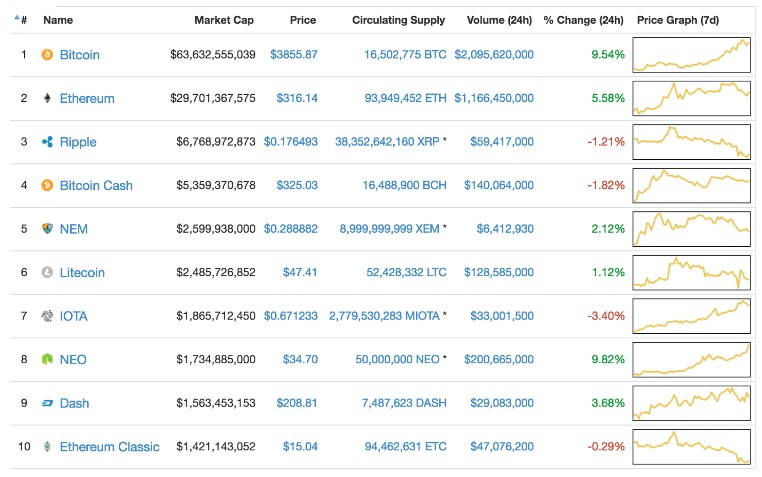This screenshot has width=762, height=477.
Task: View Ethereum 7-day price graph
Action: [x=692, y=98]
